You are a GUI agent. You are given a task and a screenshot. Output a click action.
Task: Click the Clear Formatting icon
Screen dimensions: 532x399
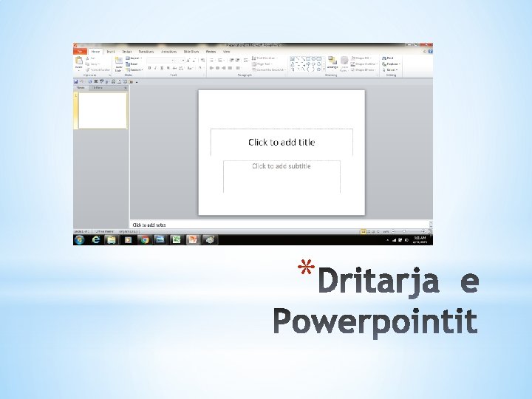click(x=202, y=61)
